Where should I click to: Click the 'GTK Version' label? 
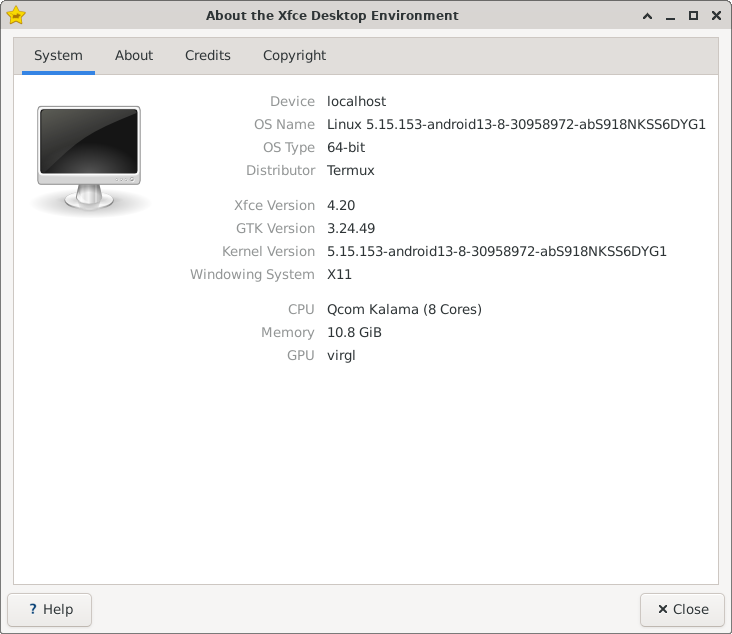(275, 228)
